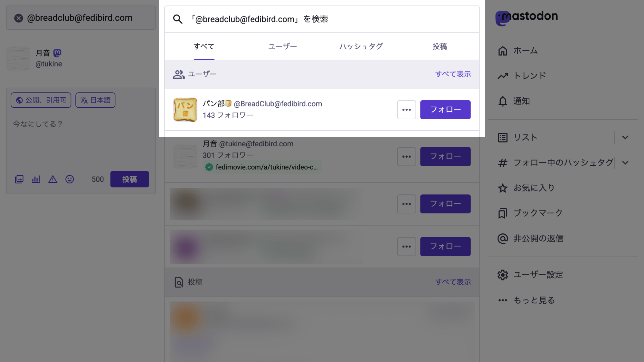This screenshot has width=644, height=362.
Task: Click the hashtag icon in sidebar
Action: [503, 163]
